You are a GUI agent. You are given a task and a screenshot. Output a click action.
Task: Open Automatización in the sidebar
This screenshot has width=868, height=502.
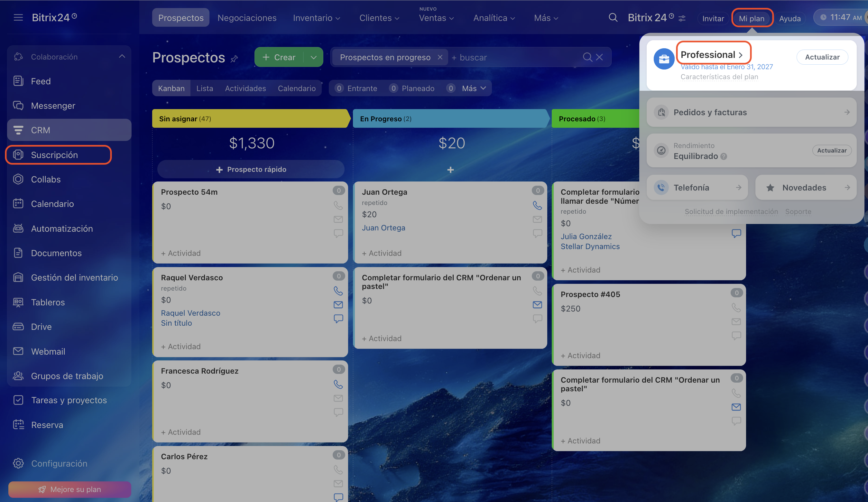point(62,228)
